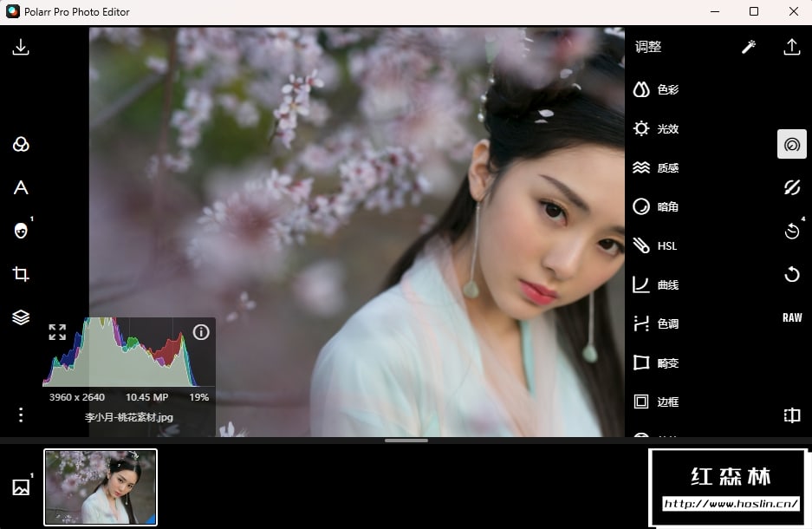Screen dimensions: 812x529
Task: Toggle the before/after compare icon
Action: (x=792, y=415)
